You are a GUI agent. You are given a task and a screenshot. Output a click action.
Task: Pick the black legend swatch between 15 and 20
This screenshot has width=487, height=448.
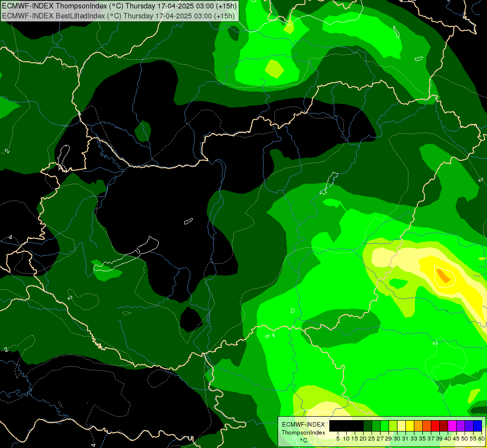[x=359, y=426]
